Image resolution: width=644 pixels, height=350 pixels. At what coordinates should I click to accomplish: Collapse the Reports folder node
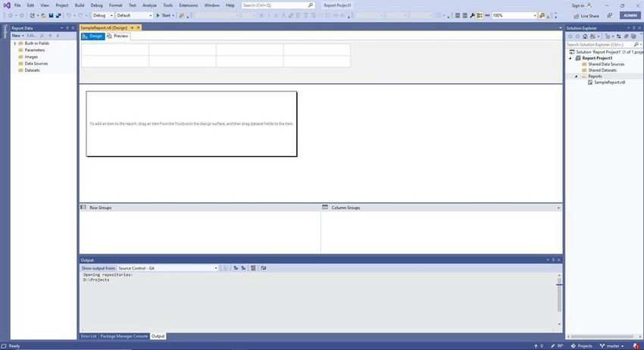[x=576, y=77]
